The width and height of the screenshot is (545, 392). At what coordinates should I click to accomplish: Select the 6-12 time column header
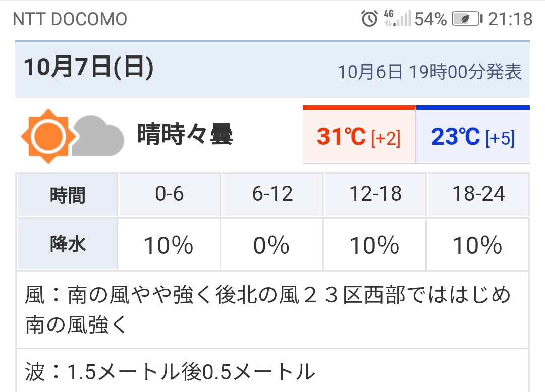tap(272, 194)
